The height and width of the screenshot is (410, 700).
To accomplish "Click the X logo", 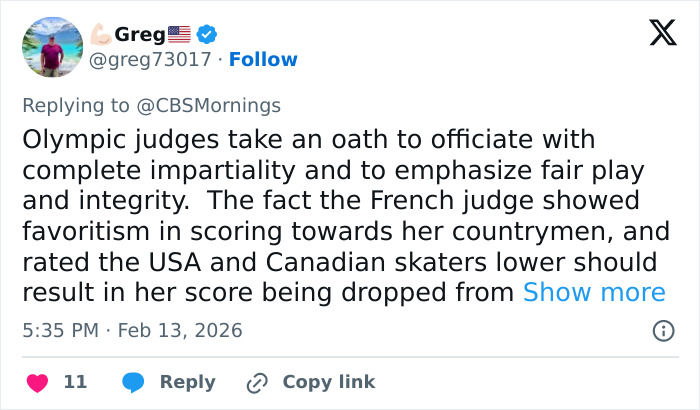I will click(656, 35).
